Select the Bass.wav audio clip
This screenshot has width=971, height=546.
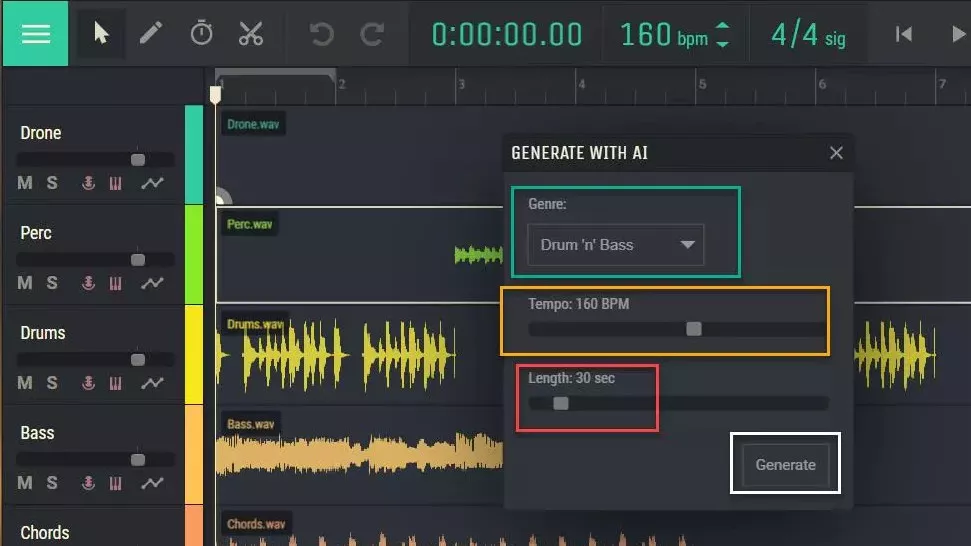click(x=359, y=455)
